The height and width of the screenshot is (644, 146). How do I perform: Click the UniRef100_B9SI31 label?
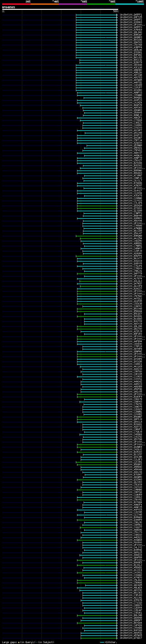point(131,60)
